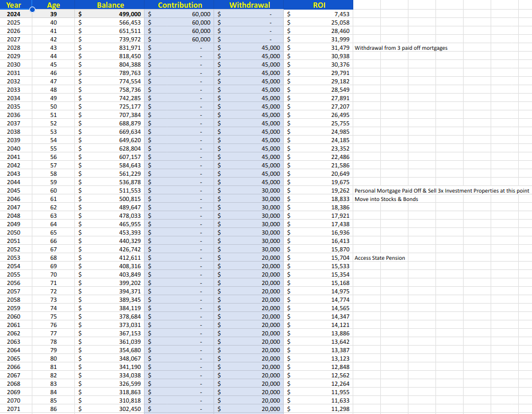The image size is (532, 414).
Task: Select the year 2059 cell
Action: tap(16, 308)
